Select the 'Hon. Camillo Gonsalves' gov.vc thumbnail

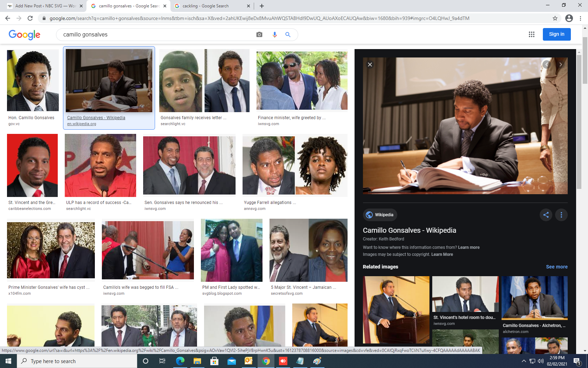point(33,81)
